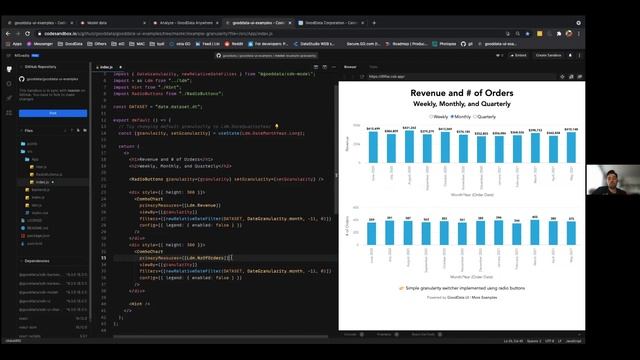Viewport: 640px width, 360px height.
Task: Open preview in new window icon
Action: (571, 77)
